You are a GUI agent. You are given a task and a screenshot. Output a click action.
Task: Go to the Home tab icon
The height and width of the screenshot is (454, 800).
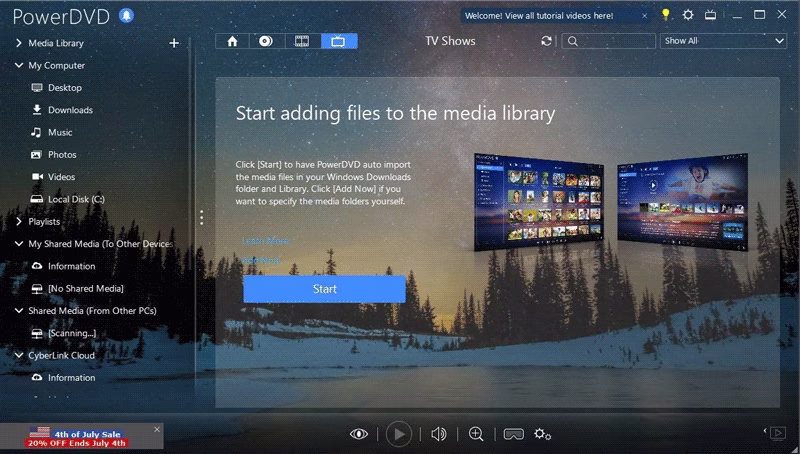coord(232,41)
